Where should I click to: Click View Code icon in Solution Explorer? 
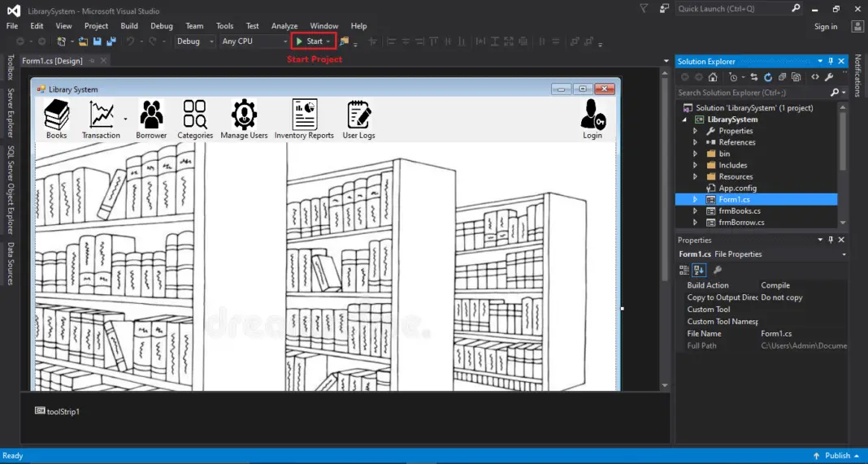click(x=815, y=77)
